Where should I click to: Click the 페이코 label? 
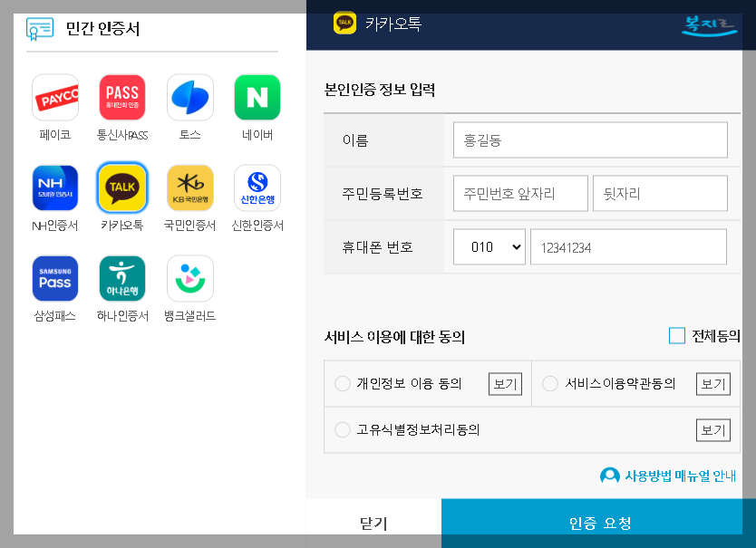(x=55, y=135)
